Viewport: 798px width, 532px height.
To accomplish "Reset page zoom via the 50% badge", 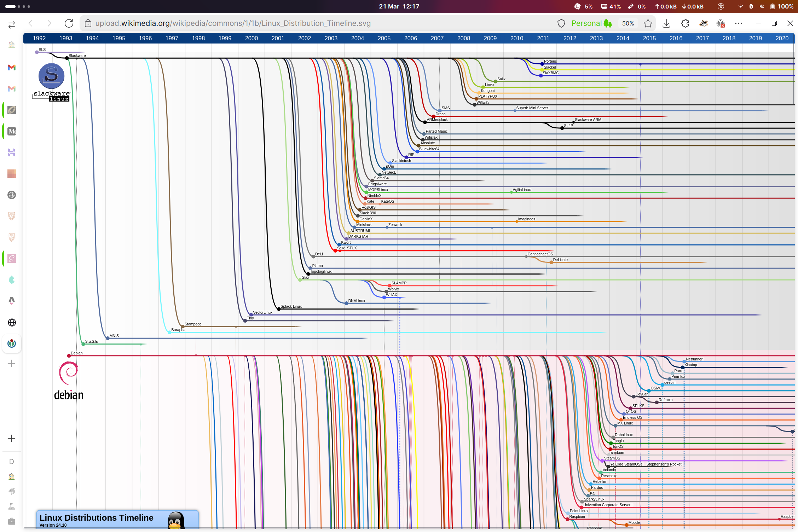I will click(628, 23).
